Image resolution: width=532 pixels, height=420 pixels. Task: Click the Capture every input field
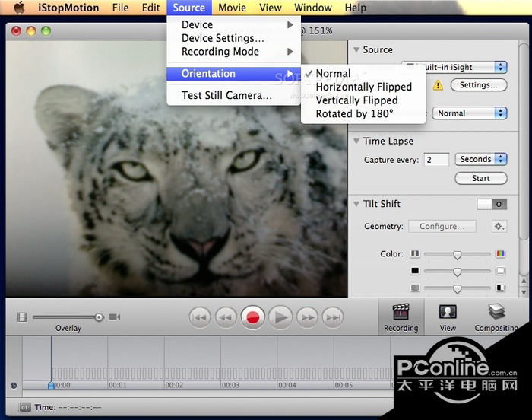point(436,160)
